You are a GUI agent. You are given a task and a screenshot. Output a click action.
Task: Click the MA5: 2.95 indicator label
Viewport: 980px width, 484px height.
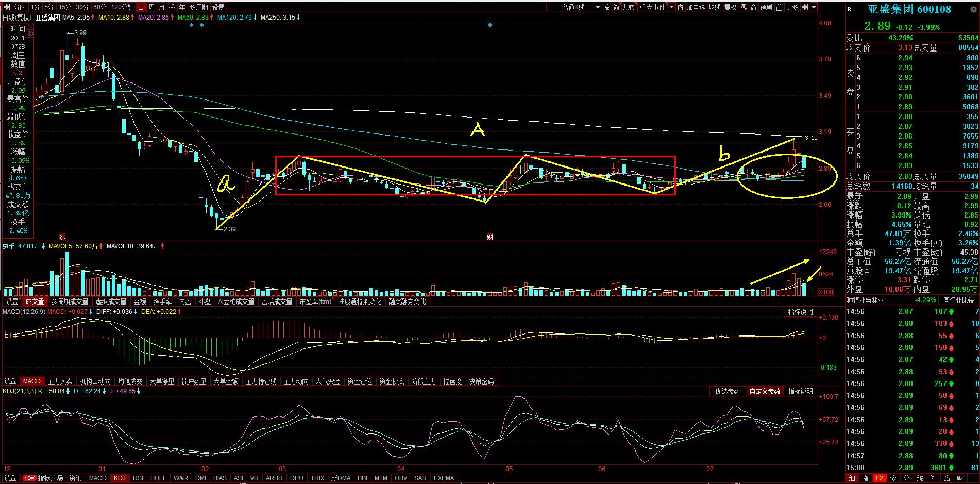pos(76,17)
